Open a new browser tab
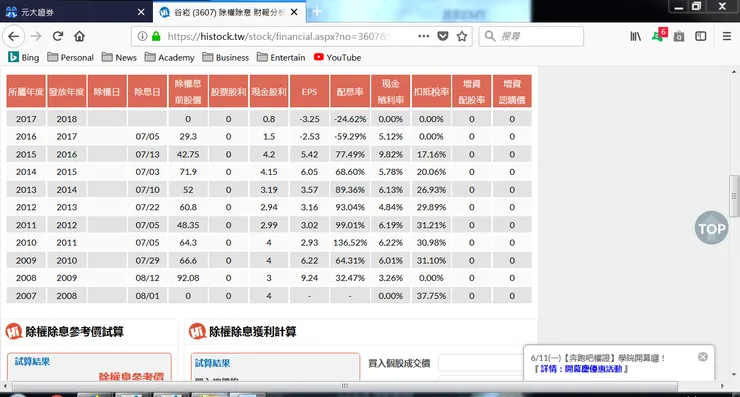The image size is (740, 397). click(317, 12)
